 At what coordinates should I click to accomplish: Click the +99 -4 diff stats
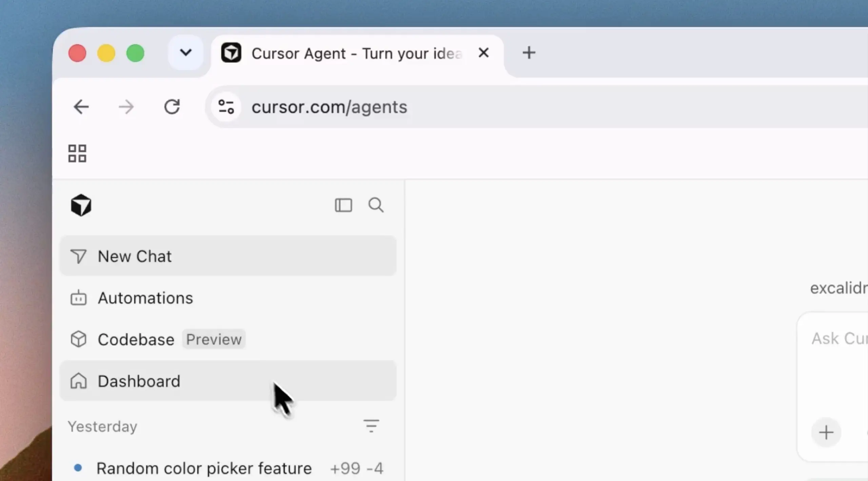357,468
